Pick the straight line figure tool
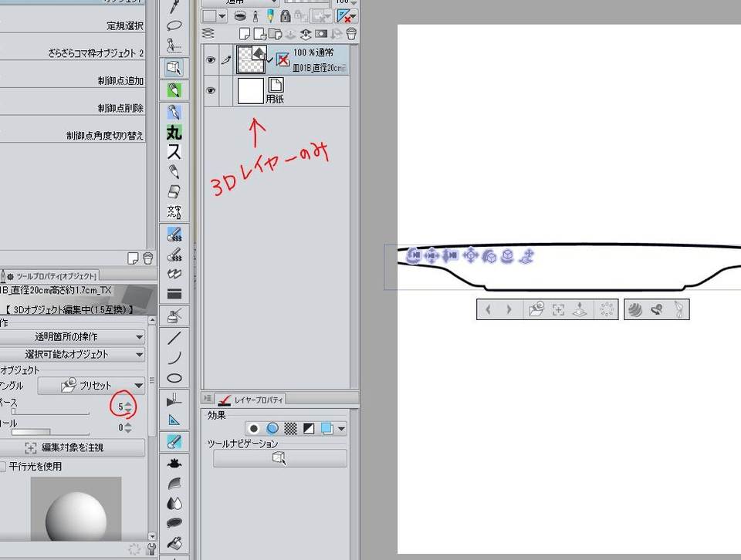This screenshot has height=560, width=741. (174, 337)
